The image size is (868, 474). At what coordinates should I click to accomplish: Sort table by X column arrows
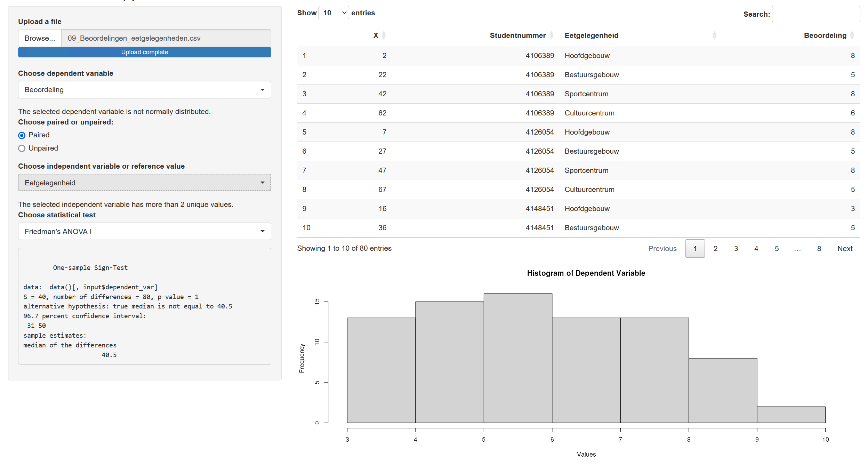[x=384, y=35]
